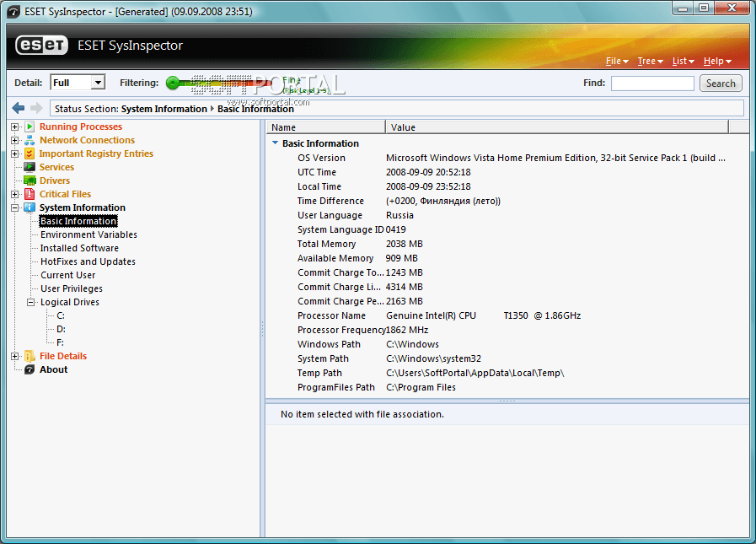Viewport: 756px width, 544px height.
Task: Expand the Critical Files node
Action: [15, 195]
